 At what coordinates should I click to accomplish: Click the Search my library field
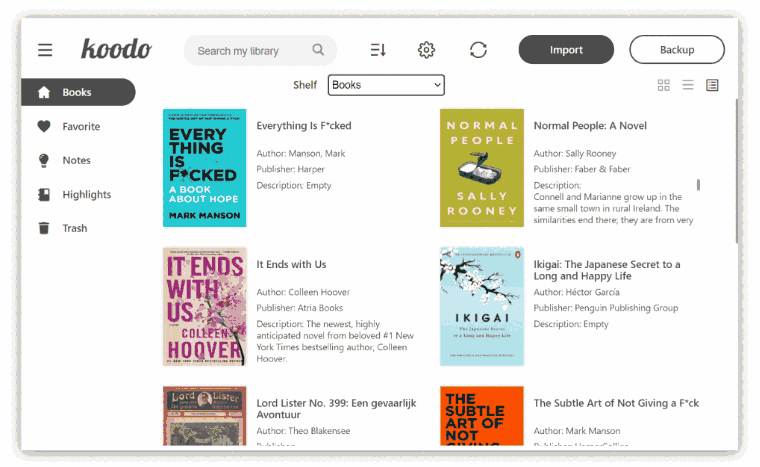click(x=250, y=50)
